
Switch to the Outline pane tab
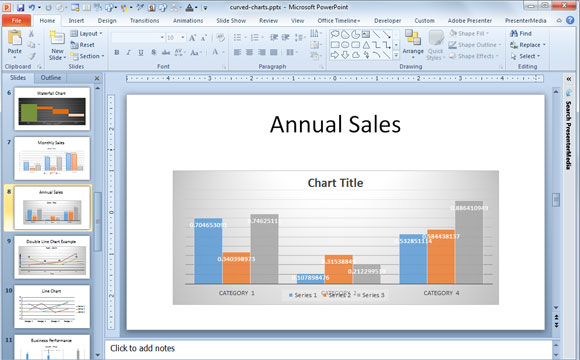51,78
